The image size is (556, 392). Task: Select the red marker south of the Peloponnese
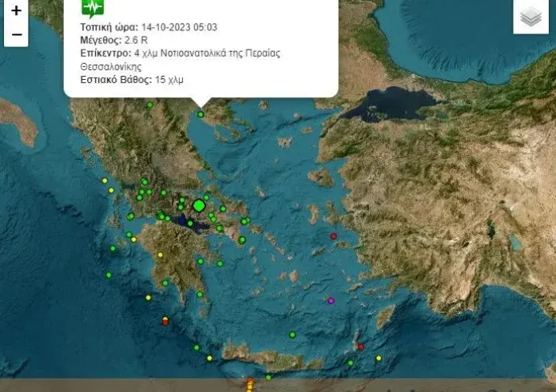(165, 323)
